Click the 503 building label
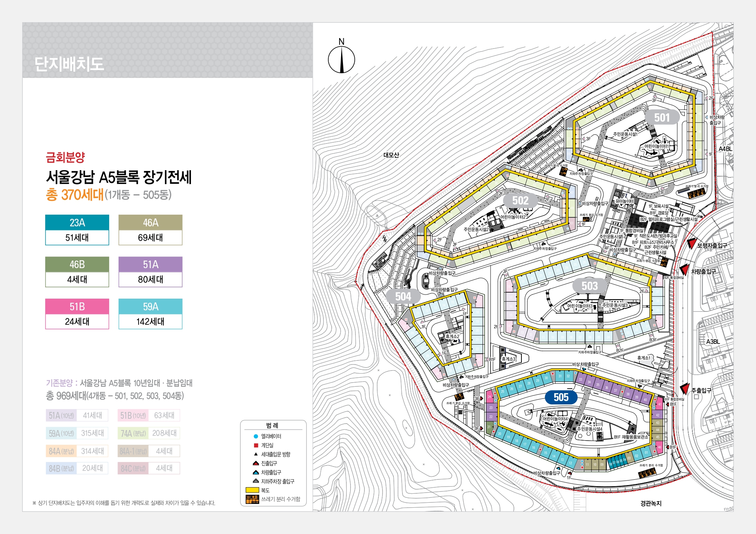The image size is (756, 534). tap(589, 286)
